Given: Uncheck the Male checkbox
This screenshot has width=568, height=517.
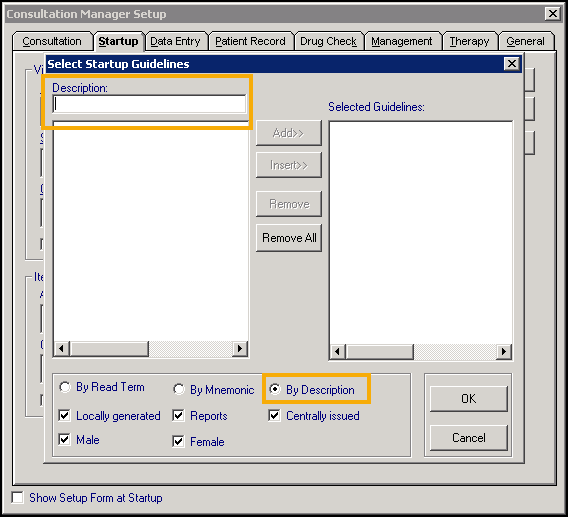Looking at the screenshot, I should click(x=64, y=440).
